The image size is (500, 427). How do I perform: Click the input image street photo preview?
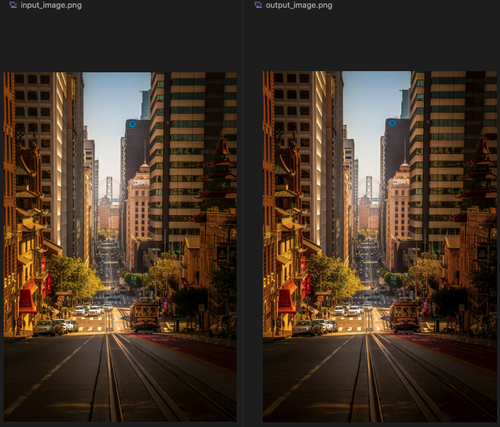tap(120, 247)
